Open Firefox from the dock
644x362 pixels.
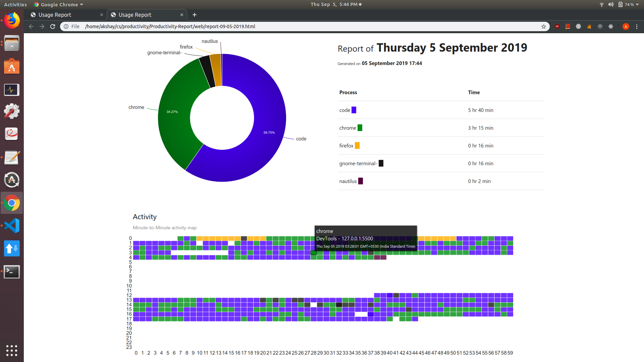[12, 20]
